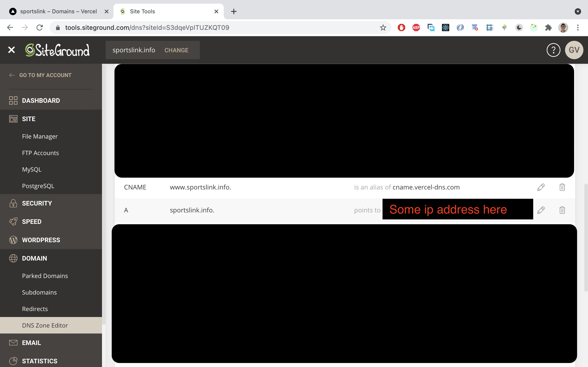The width and height of the screenshot is (588, 367).
Task: Open the WordPress section icon
Action: click(x=13, y=240)
